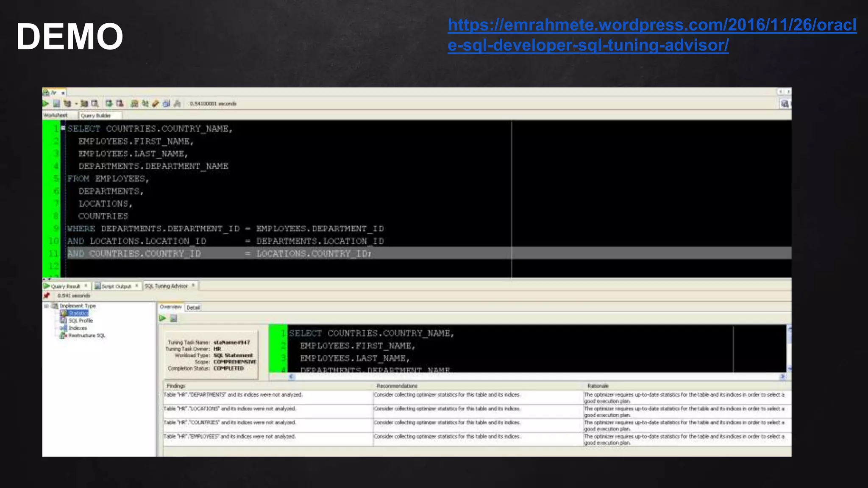Collapse the Implement Type tree node
The image size is (868, 488).
[x=46, y=305]
